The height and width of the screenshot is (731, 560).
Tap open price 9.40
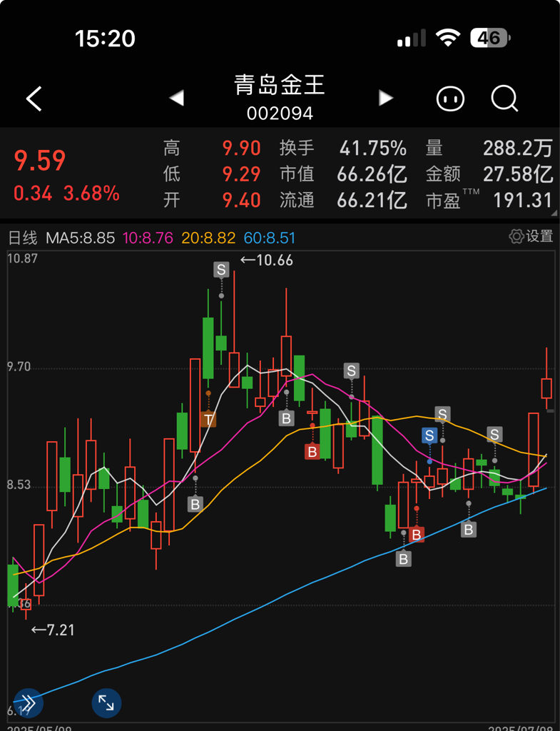(x=241, y=201)
